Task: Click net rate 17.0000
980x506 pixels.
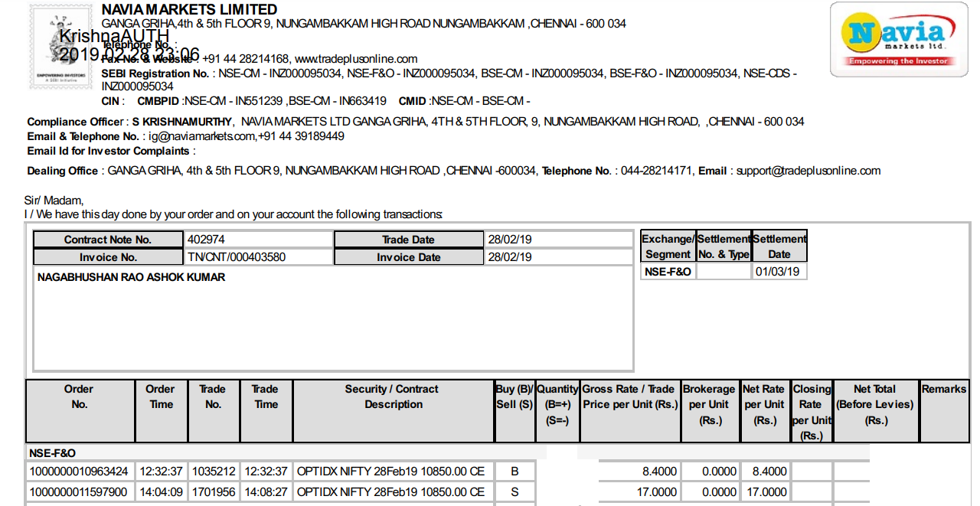Action: point(767,491)
